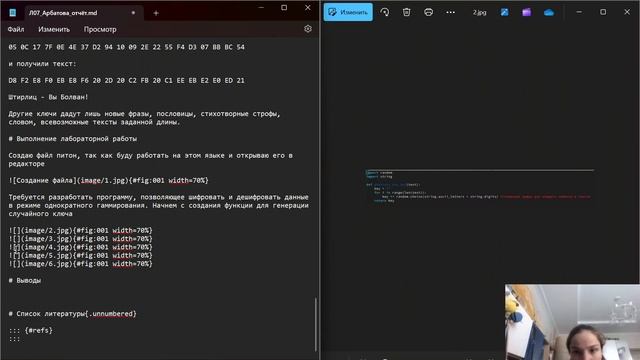Click the 2.jpg file name in Photos
The width and height of the screenshot is (640, 360).
pyautogui.click(x=480, y=13)
